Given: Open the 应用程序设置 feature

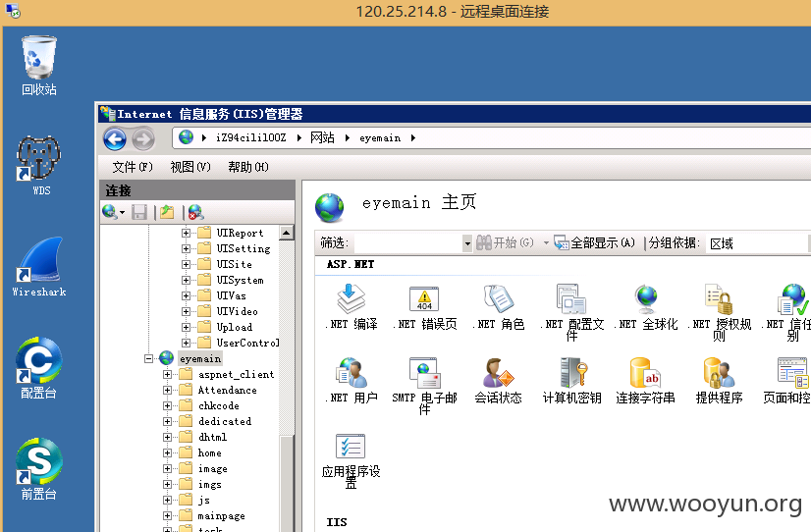Looking at the screenshot, I should point(351,460).
